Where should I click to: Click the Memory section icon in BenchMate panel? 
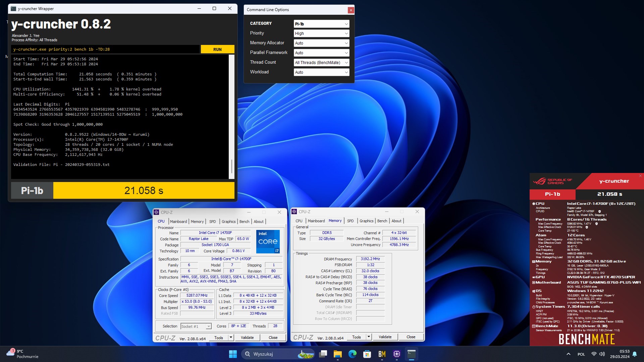pos(534,261)
